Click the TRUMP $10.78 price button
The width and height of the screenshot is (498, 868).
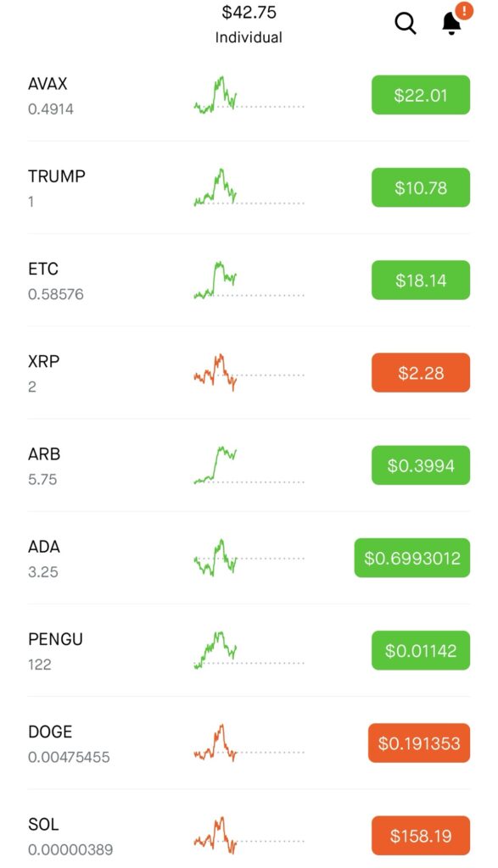(x=421, y=187)
